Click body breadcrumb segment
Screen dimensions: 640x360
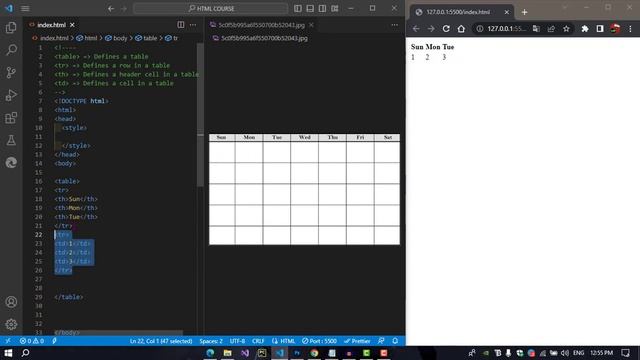[120, 38]
